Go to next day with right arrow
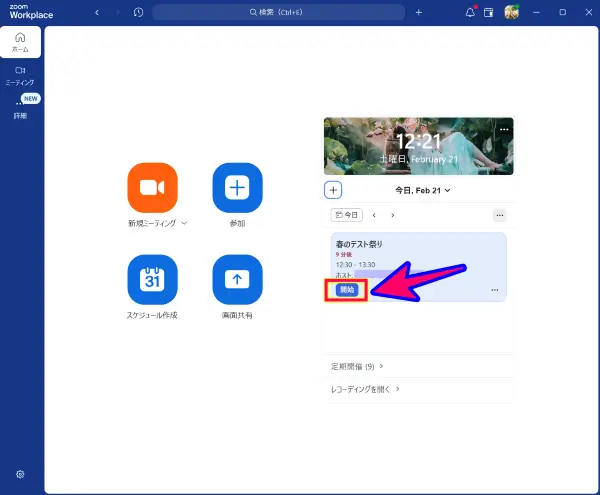This screenshot has width=600, height=495. (392, 215)
